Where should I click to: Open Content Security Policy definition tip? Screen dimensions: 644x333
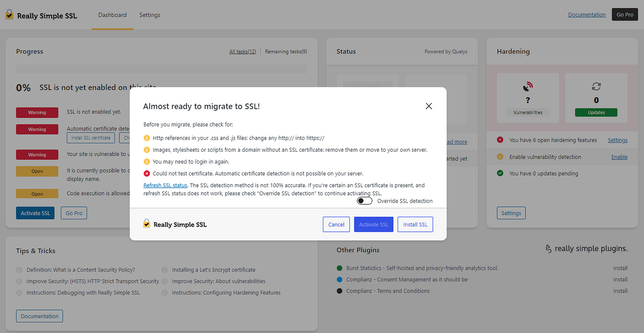click(x=80, y=270)
